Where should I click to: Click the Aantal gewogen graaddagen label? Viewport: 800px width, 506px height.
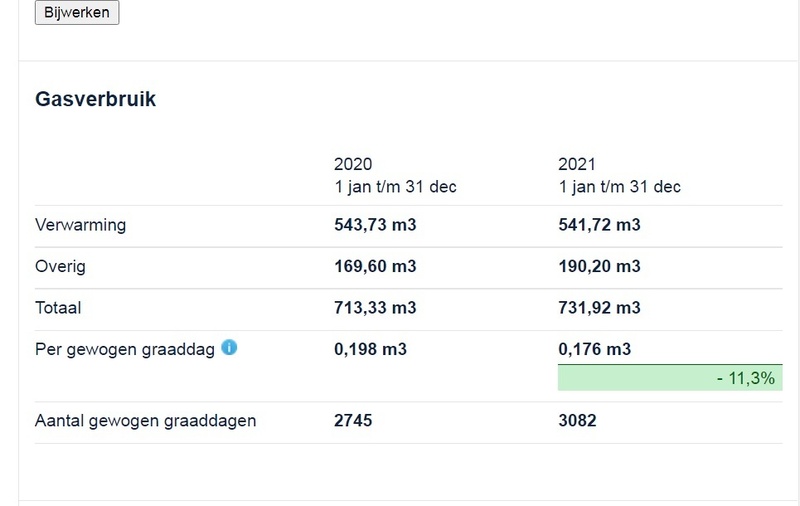tap(145, 420)
